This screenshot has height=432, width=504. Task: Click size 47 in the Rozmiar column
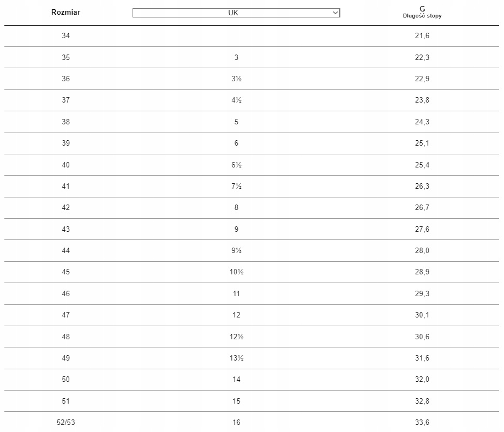(x=66, y=315)
